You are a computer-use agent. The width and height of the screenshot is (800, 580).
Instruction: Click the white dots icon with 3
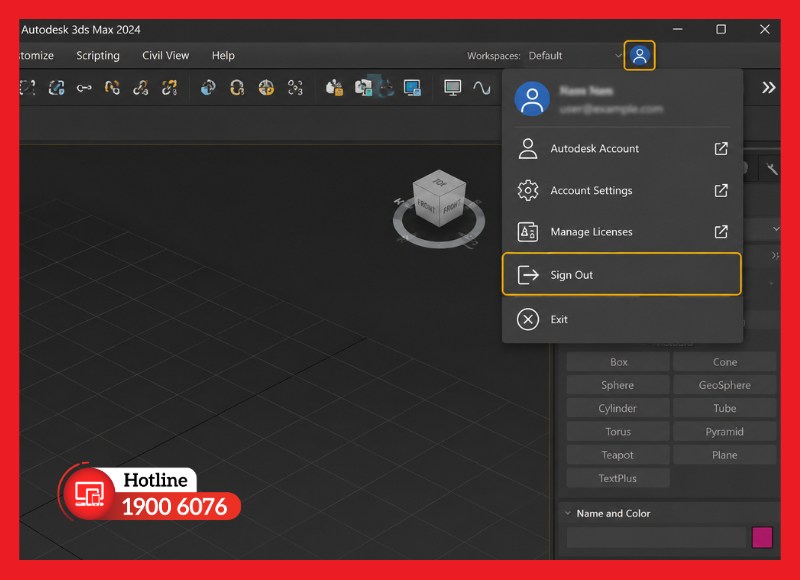(x=295, y=88)
